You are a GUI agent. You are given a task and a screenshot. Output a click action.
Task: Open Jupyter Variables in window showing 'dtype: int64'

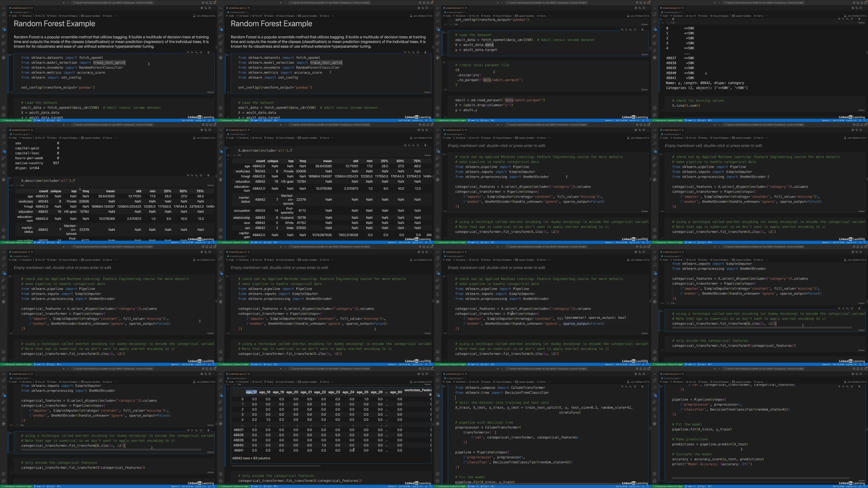click(91, 138)
